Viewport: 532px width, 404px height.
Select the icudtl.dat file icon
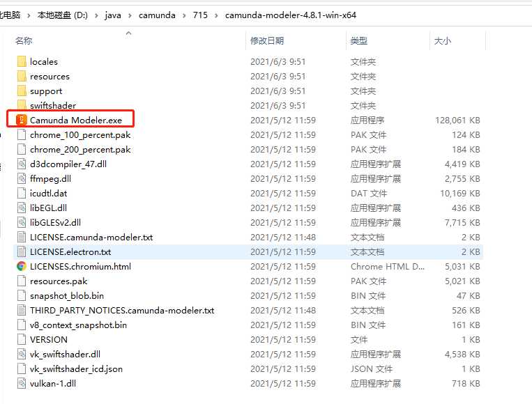click(x=22, y=193)
